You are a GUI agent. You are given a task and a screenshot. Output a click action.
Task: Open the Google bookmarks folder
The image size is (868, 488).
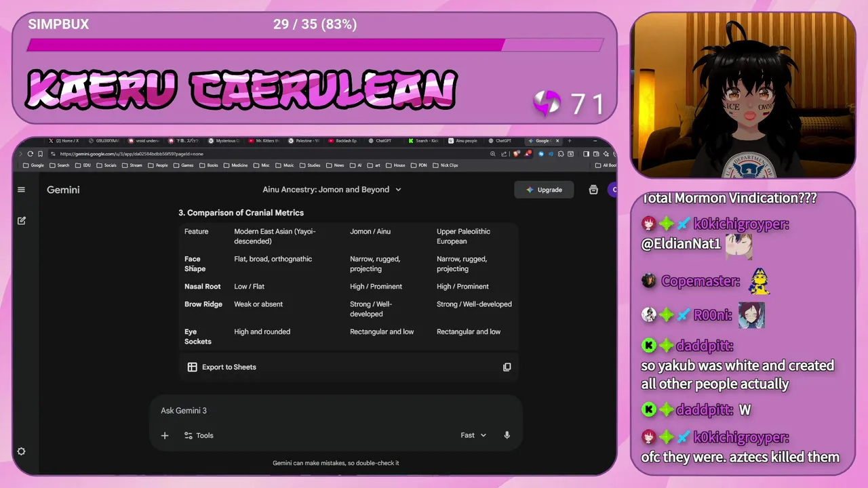coord(33,165)
